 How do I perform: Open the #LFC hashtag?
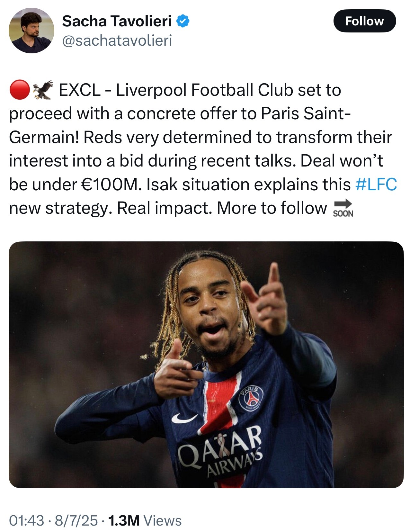click(376, 185)
